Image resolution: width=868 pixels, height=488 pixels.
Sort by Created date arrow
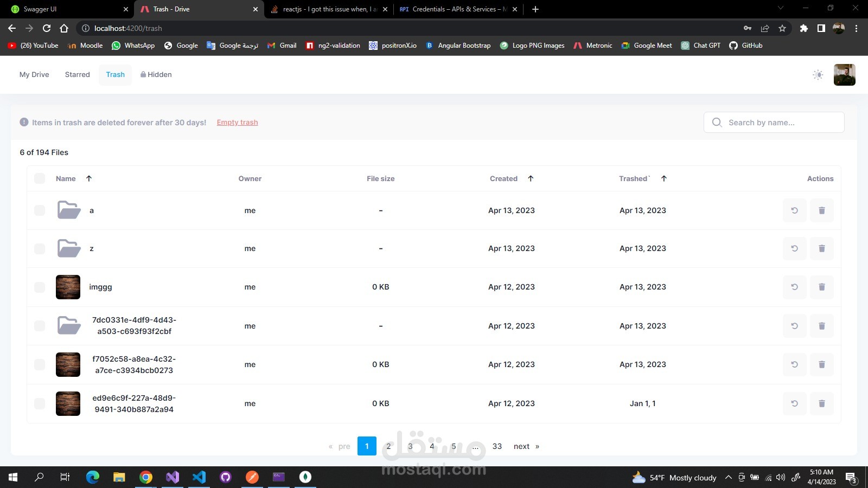click(x=531, y=178)
